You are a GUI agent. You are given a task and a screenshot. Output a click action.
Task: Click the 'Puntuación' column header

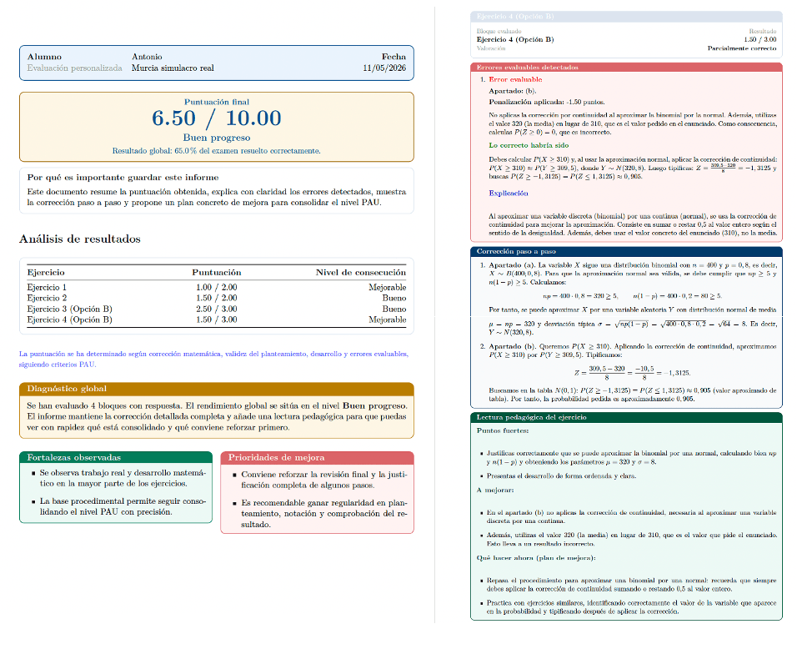click(x=217, y=272)
